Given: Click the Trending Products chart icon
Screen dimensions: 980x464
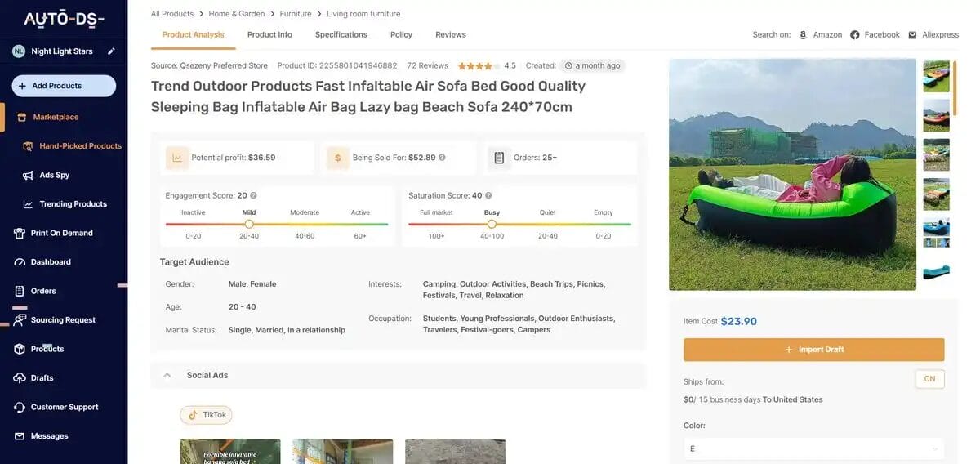Looking at the screenshot, I should point(28,204).
